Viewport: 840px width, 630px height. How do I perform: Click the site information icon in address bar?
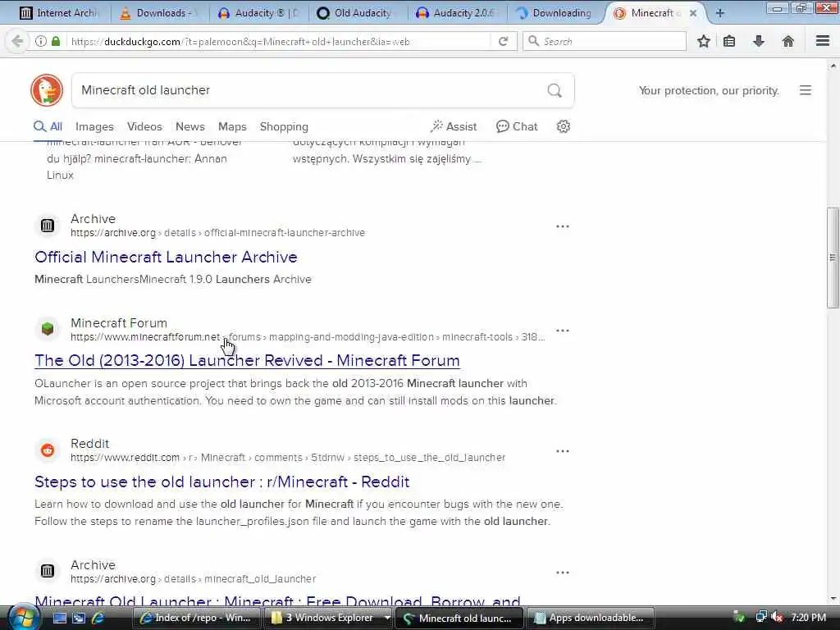41,41
